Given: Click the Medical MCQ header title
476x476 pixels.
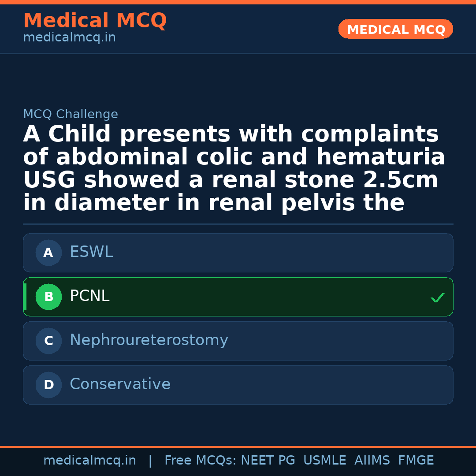Looking at the screenshot, I should (95, 21).
